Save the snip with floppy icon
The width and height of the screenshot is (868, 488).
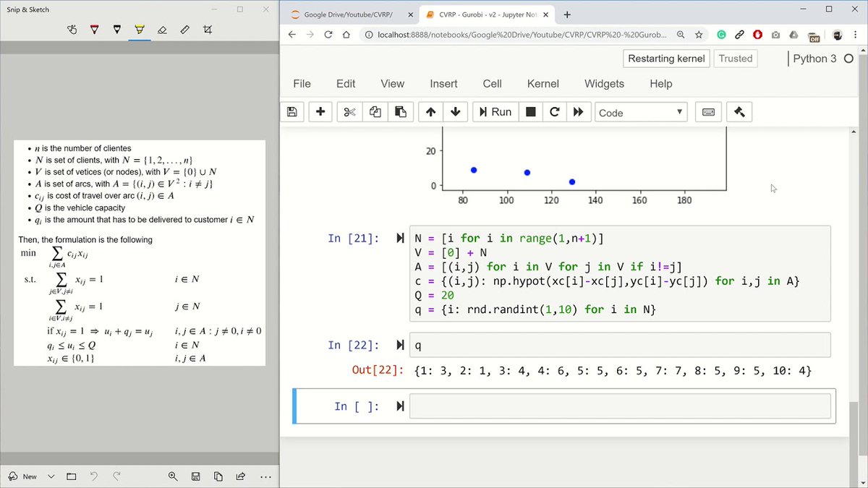click(195, 476)
